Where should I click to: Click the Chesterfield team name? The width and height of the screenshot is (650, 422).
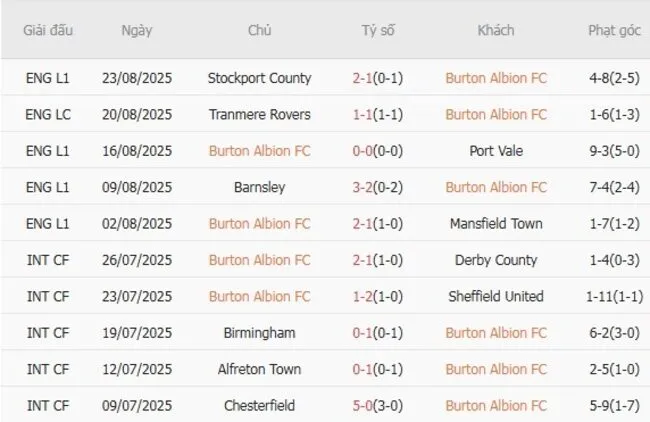259,405
